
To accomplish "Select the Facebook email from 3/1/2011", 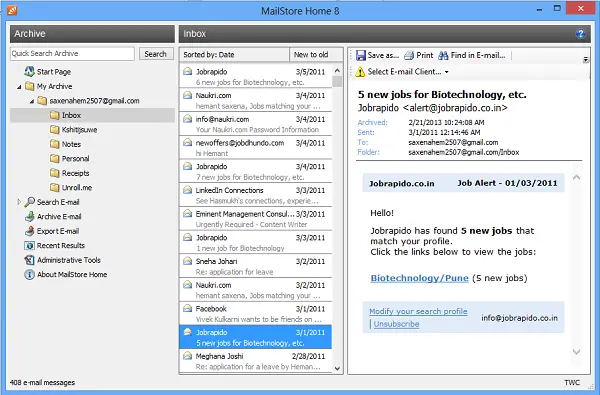I will [256, 314].
